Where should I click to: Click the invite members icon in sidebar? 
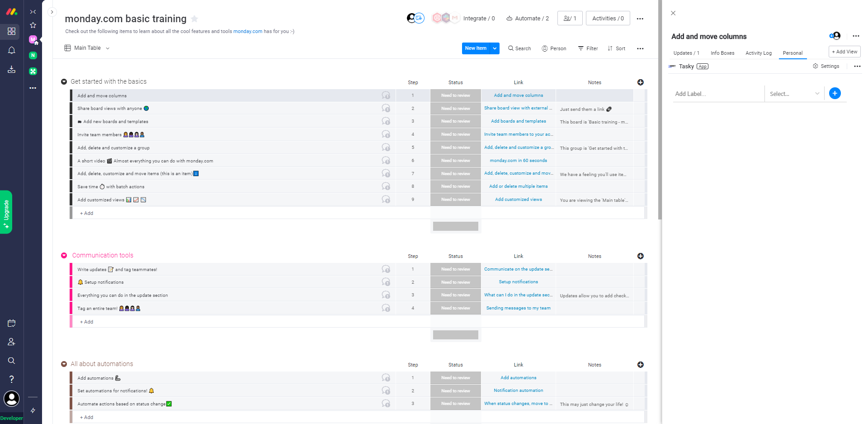coord(12,342)
